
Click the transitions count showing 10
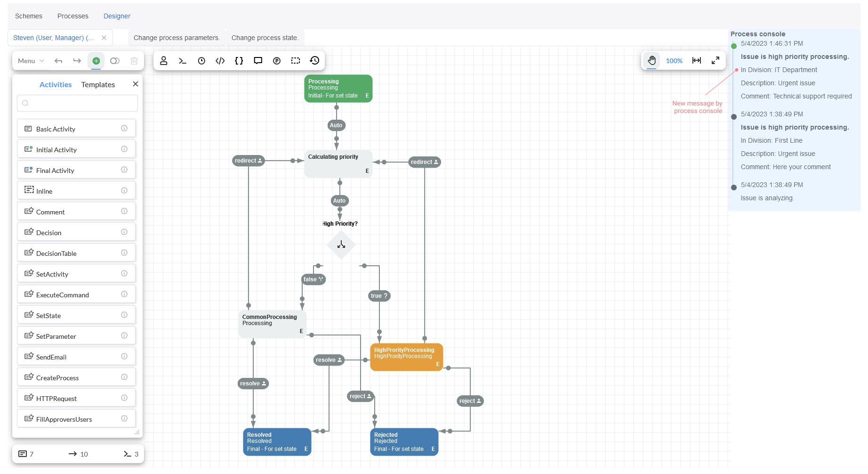click(78, 454)
